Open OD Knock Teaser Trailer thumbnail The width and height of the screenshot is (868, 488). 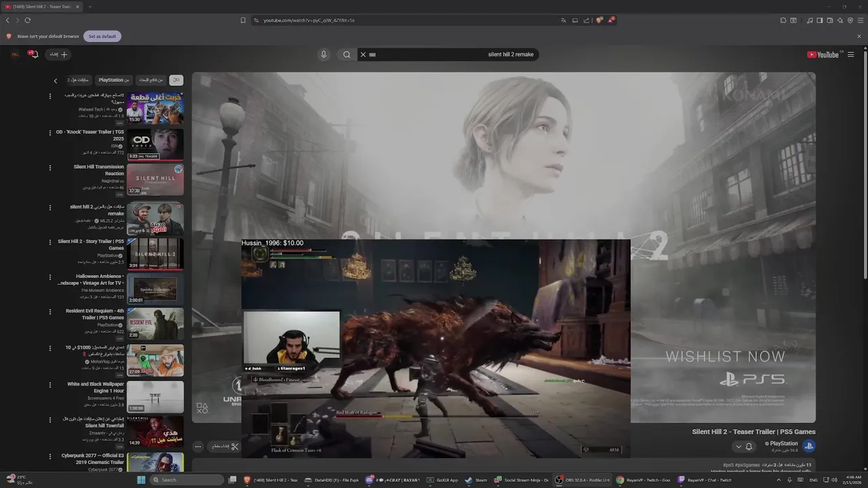click(x=155, y=144)
